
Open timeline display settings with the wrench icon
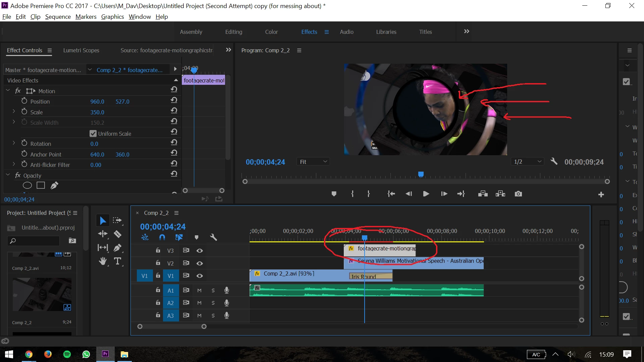pos(213,237)
